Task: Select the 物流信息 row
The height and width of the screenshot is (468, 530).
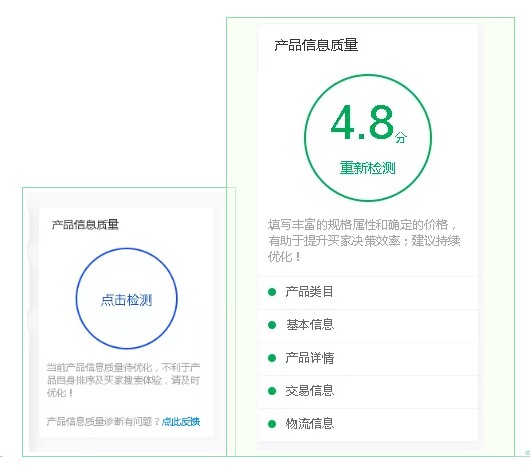Action: [368, 424]
